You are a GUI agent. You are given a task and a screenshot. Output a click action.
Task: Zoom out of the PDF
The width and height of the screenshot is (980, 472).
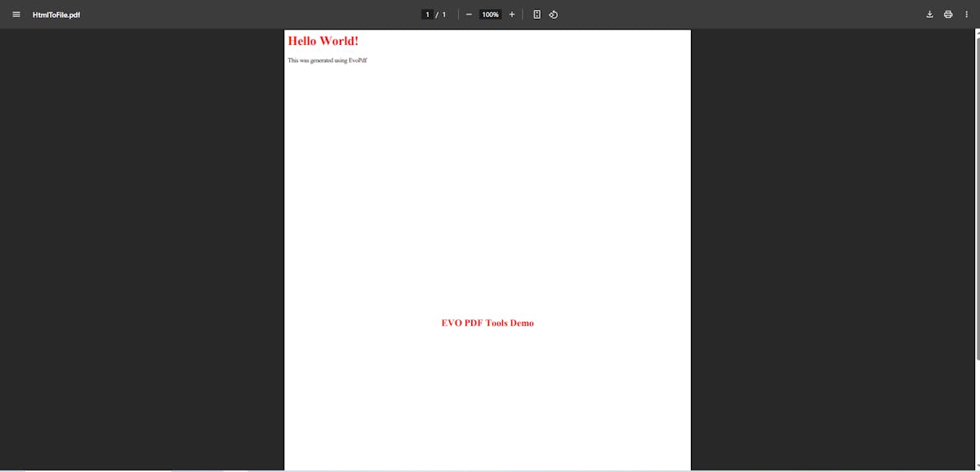click(468, 14)
